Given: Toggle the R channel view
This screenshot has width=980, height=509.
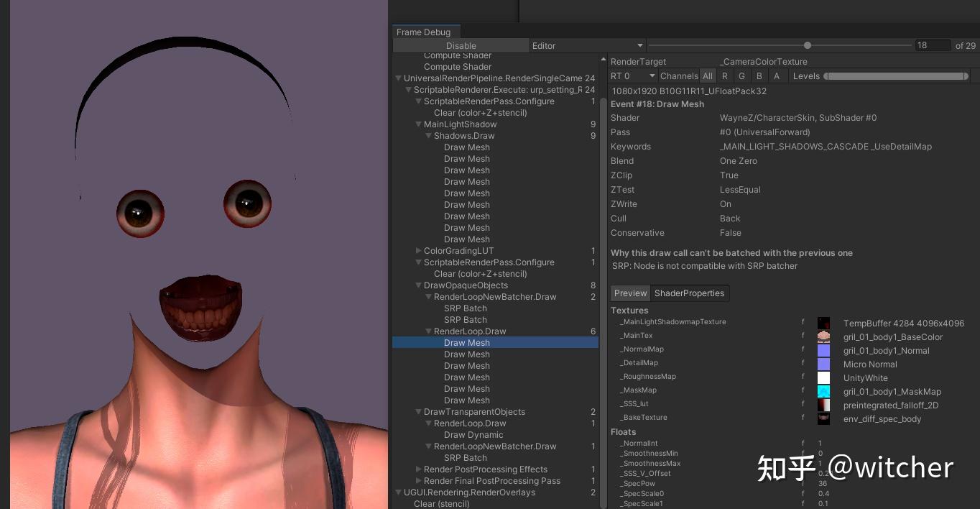Looking at the screenshot, I should point(725,75).
